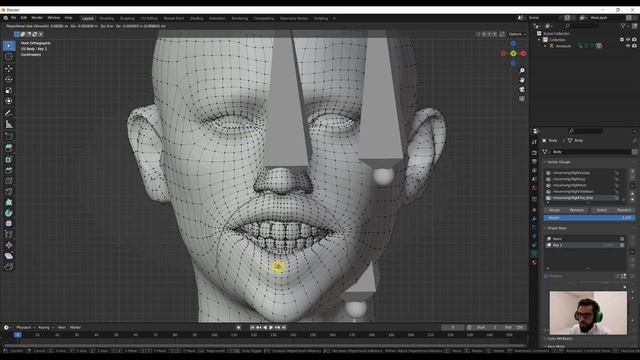The height and width of the screenshot is (360, 640).
Task: Play the animation in the timeline
Action: click(271, 327)
